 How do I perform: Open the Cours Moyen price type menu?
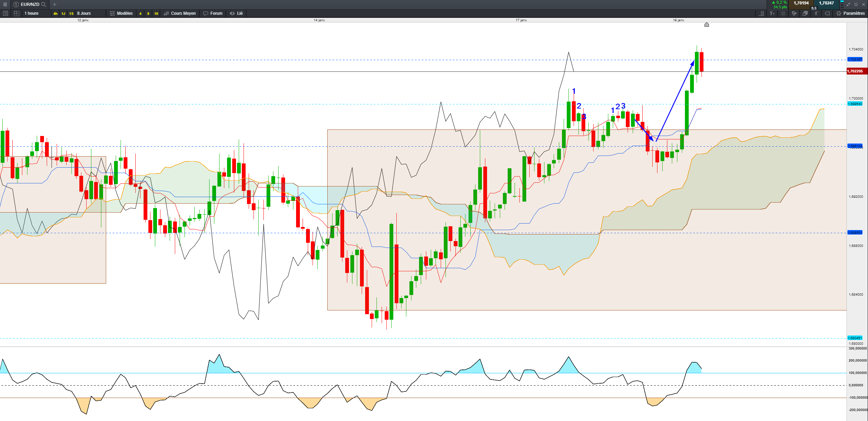pos(183,13)
